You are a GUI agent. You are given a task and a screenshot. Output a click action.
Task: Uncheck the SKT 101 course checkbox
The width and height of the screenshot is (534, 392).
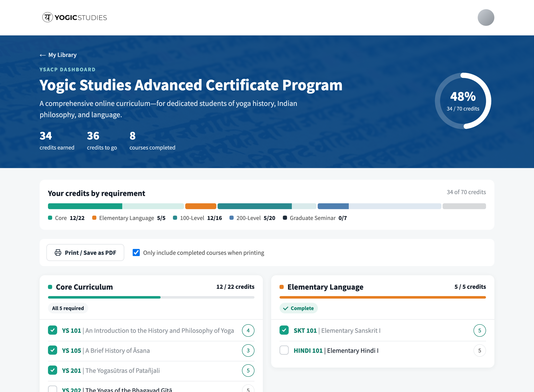[284, 330]
